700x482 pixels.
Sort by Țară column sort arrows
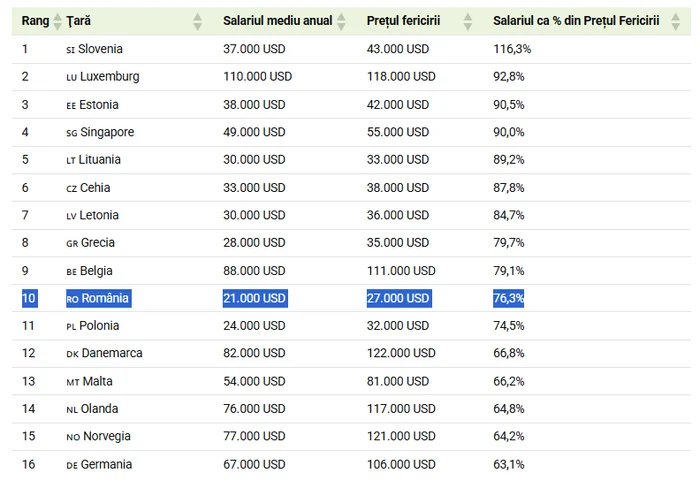[197, 21]
